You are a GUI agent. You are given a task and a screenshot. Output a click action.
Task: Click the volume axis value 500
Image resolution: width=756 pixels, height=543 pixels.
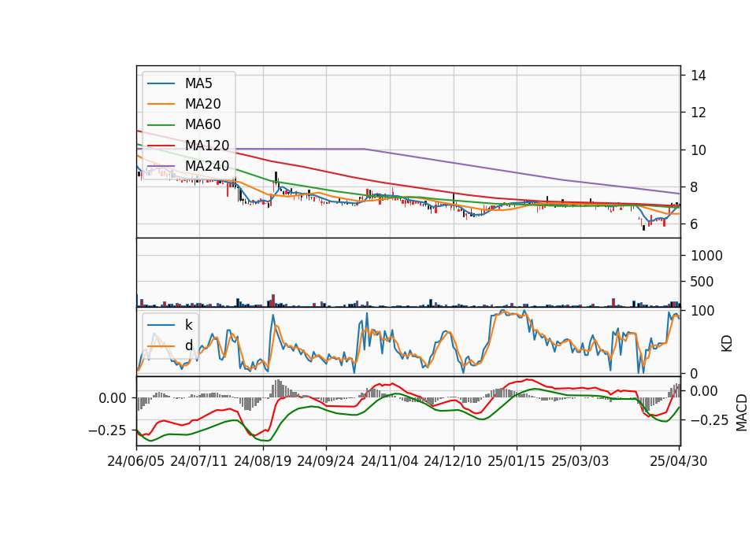[x=702, y=282]
